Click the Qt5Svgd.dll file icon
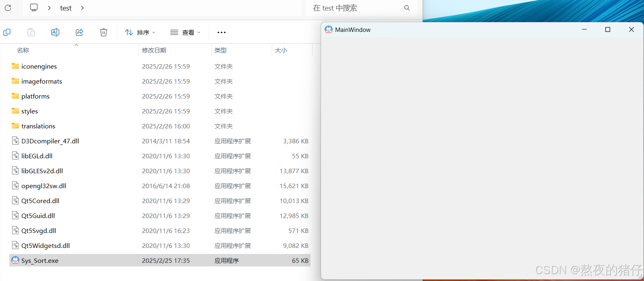 [15, 230]
